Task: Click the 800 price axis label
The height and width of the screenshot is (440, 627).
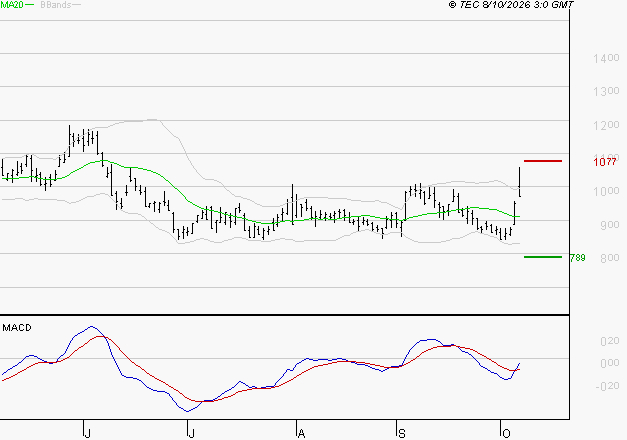Action: tap(610, 258)
